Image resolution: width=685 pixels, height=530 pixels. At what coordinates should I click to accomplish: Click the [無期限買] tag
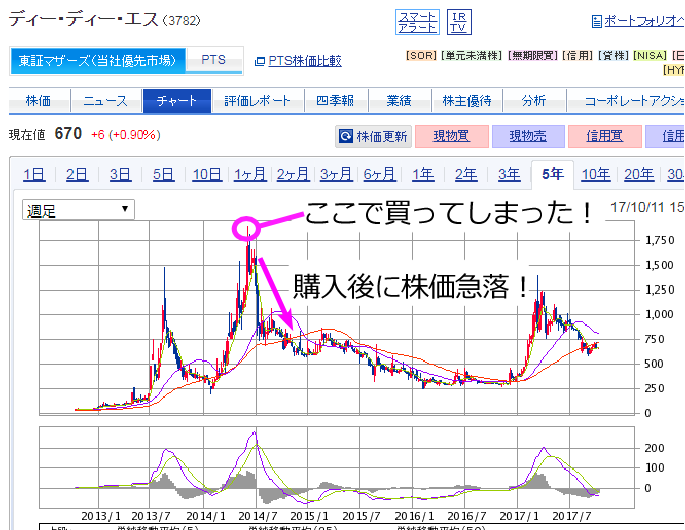[x=532, y=55]
